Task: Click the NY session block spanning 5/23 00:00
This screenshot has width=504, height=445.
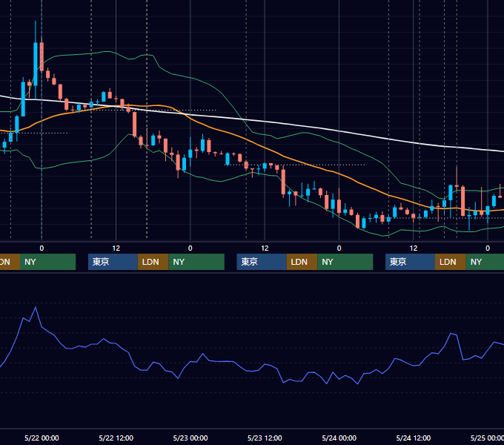Action: (196, 262)
